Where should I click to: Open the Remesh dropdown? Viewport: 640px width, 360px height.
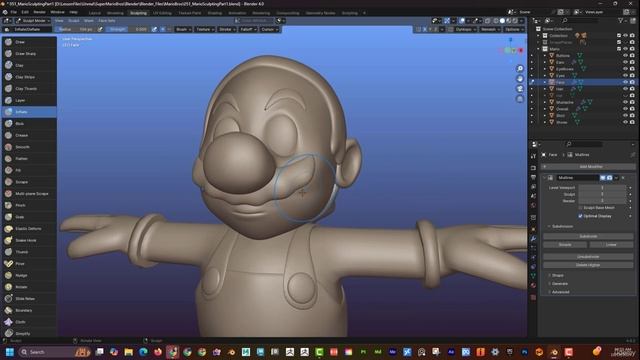pyautogui.click(x=490, y=29)
